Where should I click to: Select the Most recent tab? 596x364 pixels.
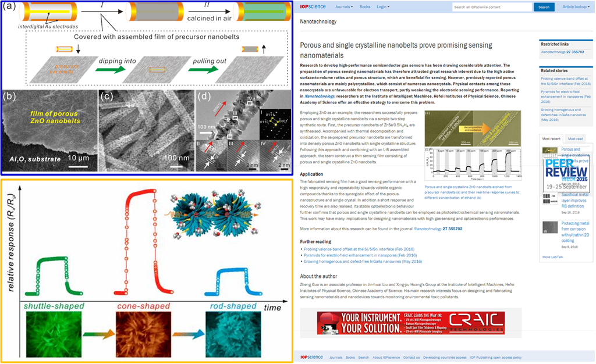coord(551,139)
